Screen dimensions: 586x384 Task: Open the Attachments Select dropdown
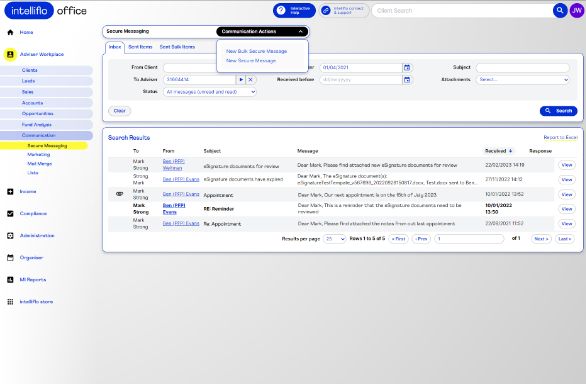522,80
